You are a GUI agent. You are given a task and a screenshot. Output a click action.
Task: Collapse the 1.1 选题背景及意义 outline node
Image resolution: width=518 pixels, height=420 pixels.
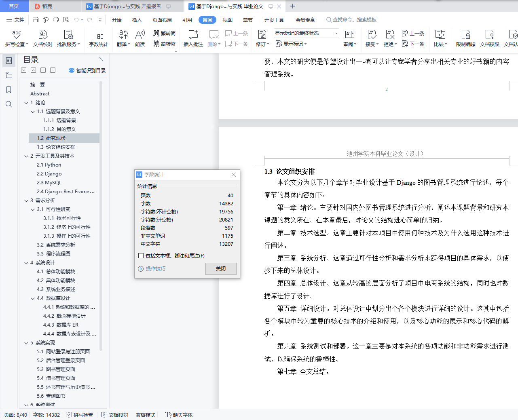(33, 112)
